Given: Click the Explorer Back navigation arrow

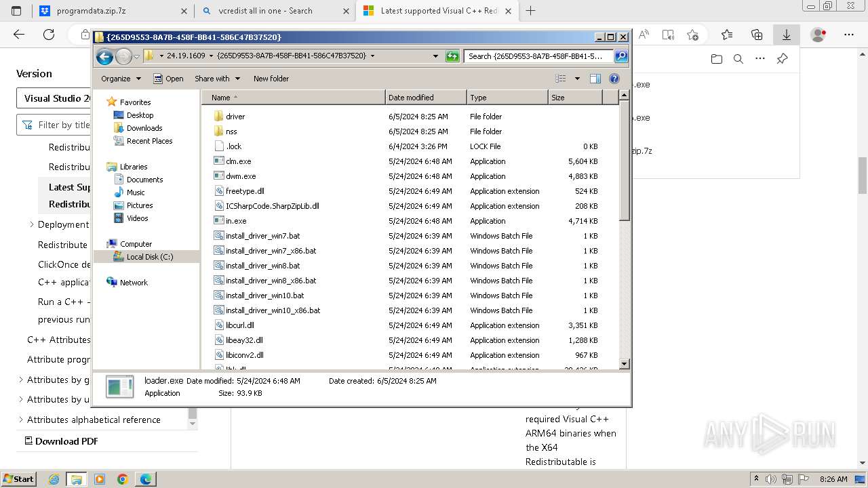Looking at the screenshot, I should coord(104,56).
